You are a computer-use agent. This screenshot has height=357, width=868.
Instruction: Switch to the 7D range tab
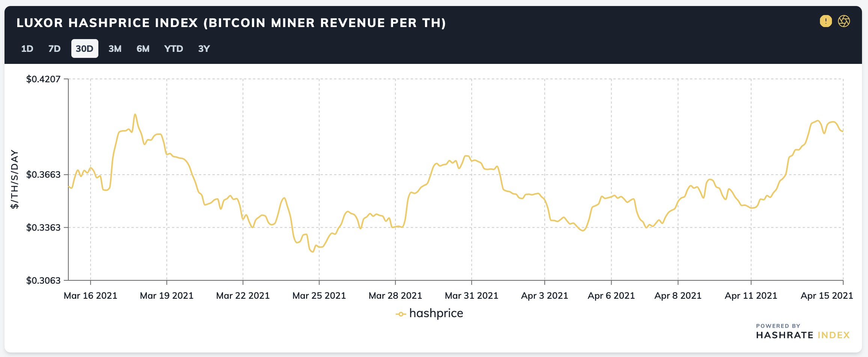pos(54,48)
